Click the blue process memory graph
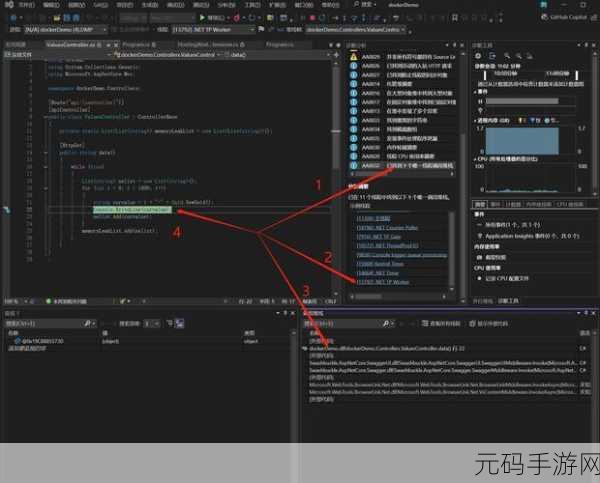 pyautogui.click(x=522, y=141)
